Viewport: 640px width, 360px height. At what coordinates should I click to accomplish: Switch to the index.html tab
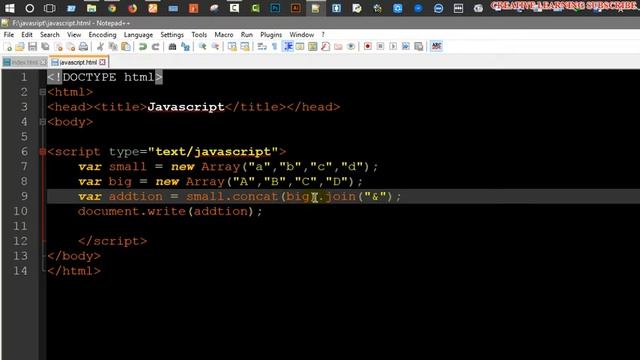24,62
